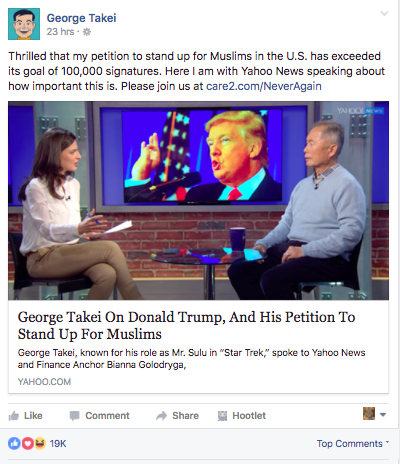Open the Yahoo News interview image
The height and width of the screenshot is (464, 400).
tap(199, 201)
